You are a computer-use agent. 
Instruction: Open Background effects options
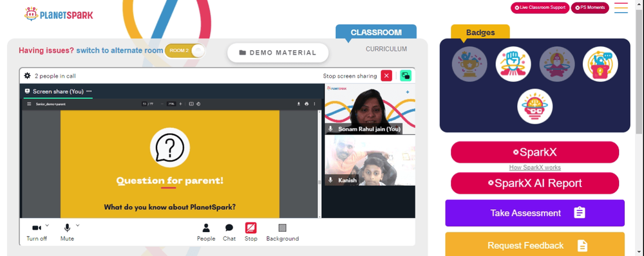point(283,232)
